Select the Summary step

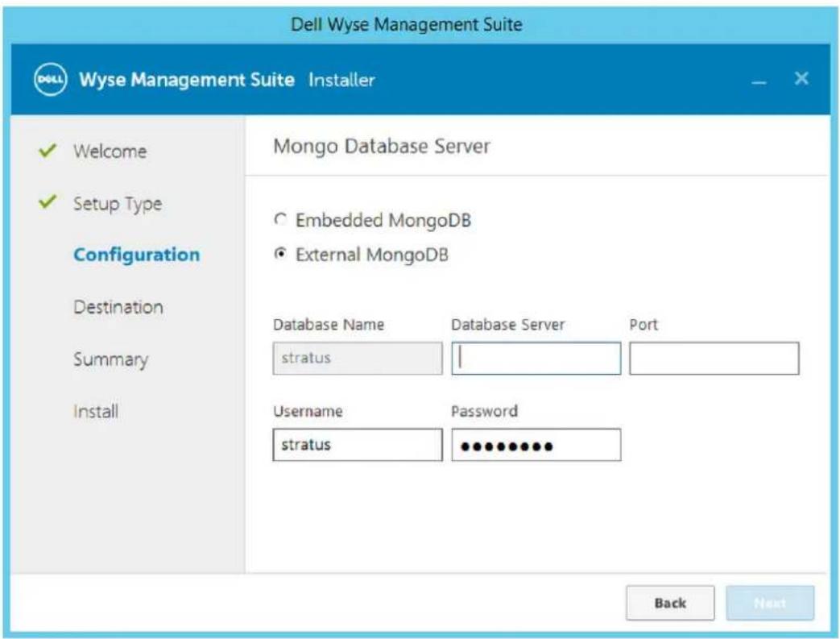coord(111,359)
